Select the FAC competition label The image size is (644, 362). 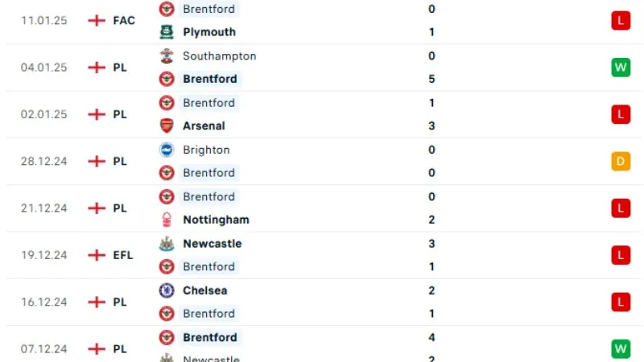click(124, 20)
